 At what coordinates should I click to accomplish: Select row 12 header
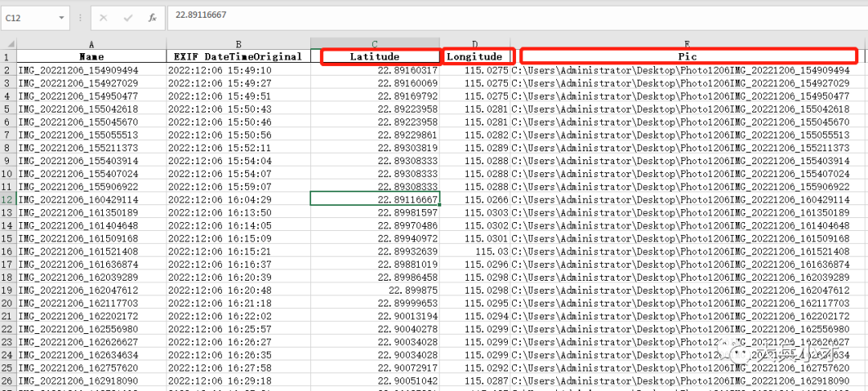click(8, 198)
